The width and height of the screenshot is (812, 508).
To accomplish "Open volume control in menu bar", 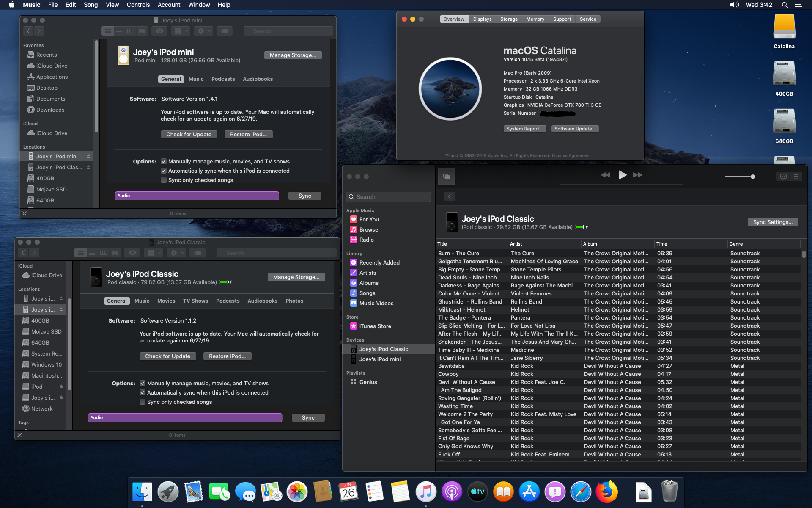I will 734,5.
